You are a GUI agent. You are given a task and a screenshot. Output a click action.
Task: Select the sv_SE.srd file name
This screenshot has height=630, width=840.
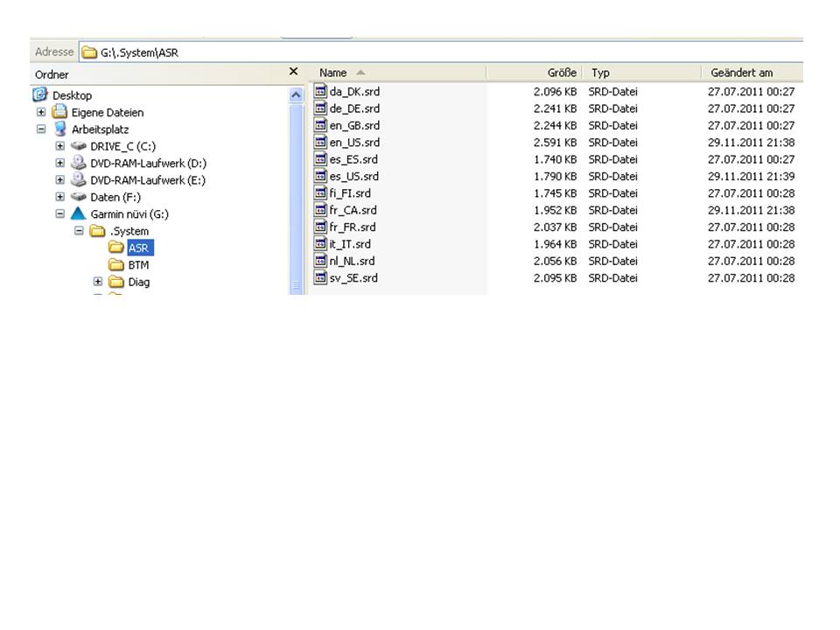(353, 278)
